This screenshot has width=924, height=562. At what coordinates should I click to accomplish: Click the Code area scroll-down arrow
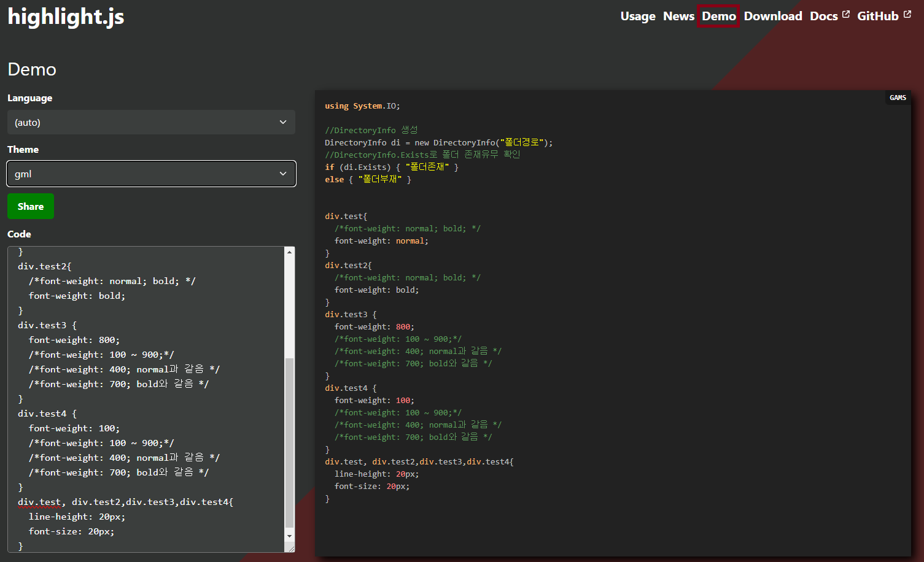(x=289, y=536)
